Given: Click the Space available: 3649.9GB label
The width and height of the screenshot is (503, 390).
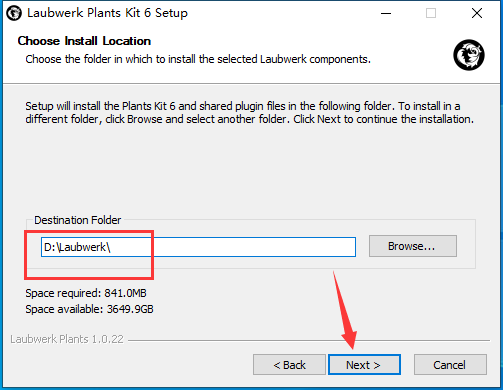Looking at the screenshot, I should click(89, 309).
